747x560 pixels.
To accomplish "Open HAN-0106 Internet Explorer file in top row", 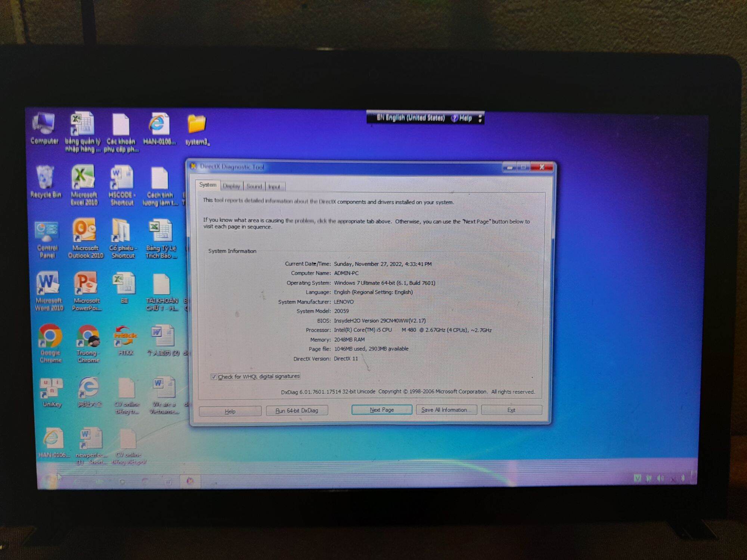I will [159, 129].
